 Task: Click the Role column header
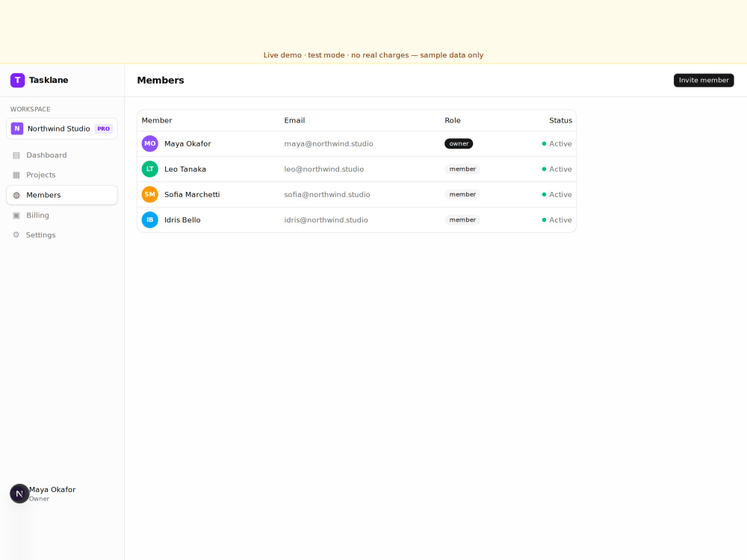coord(453,120)
